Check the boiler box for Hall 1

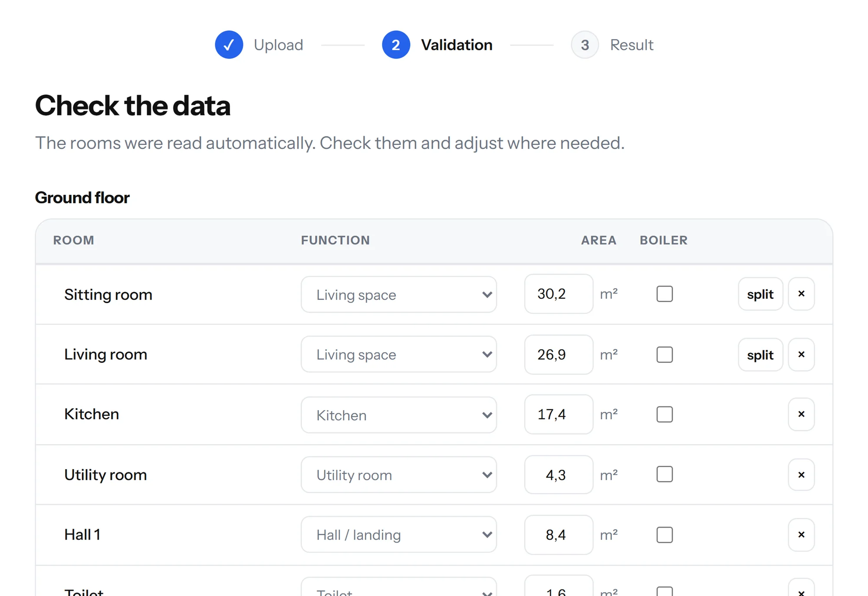point(664,535)
